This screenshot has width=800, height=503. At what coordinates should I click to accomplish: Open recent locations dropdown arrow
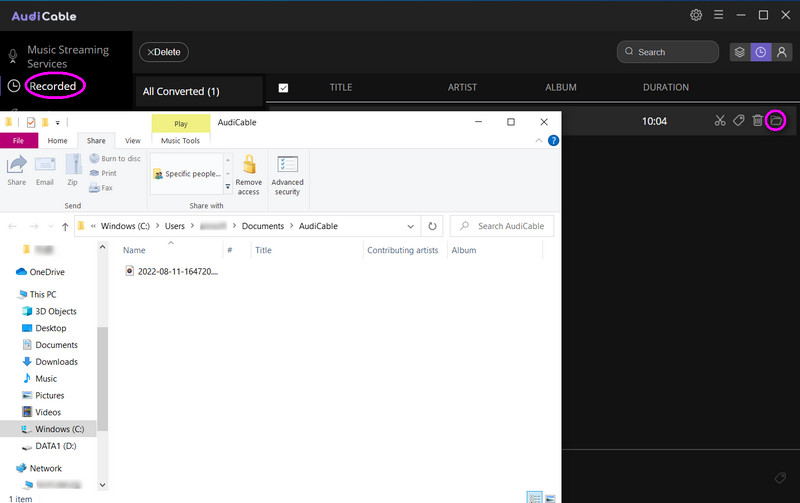coord(51,227)
